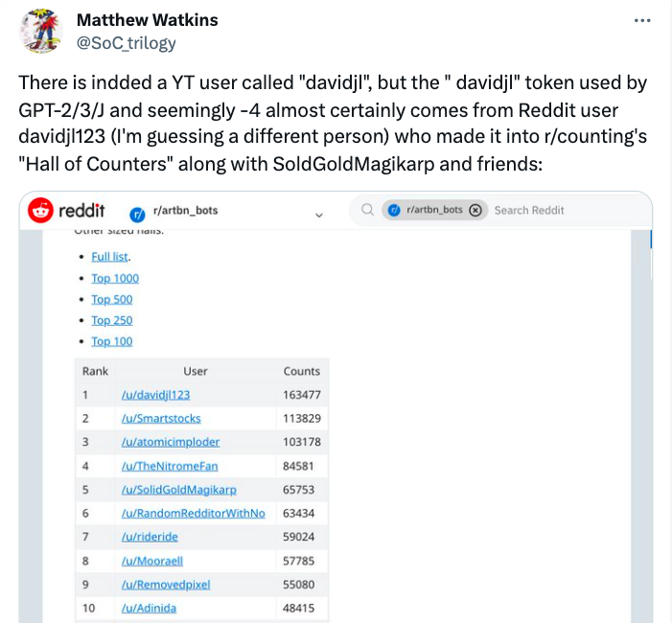Click the @SoC_trilogy handle

126,43
